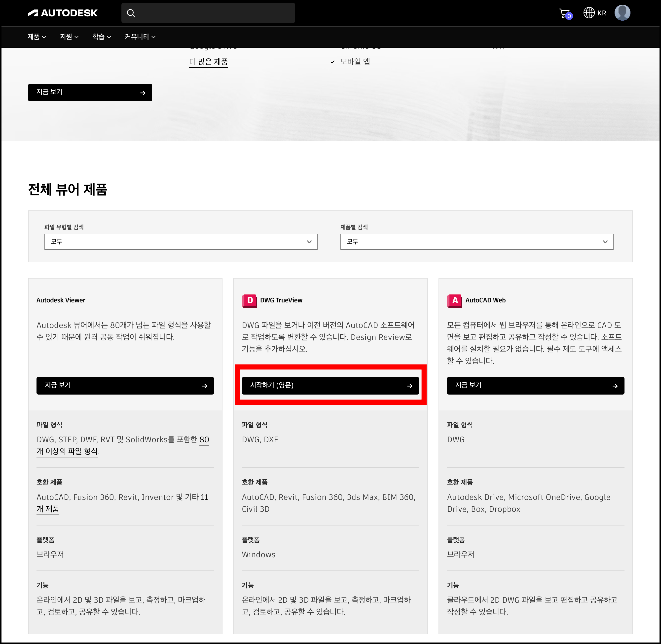Viewport: 661px width, 644px height.
Task: Open the 11개 제품 link
Action: pyautogui.click(x=48, y=509)
